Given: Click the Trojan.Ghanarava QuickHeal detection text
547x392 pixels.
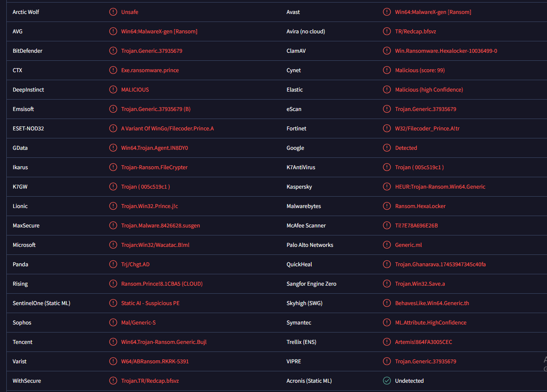Looking at the screenshot, I should pyautogui.click(x=440, y=264).
